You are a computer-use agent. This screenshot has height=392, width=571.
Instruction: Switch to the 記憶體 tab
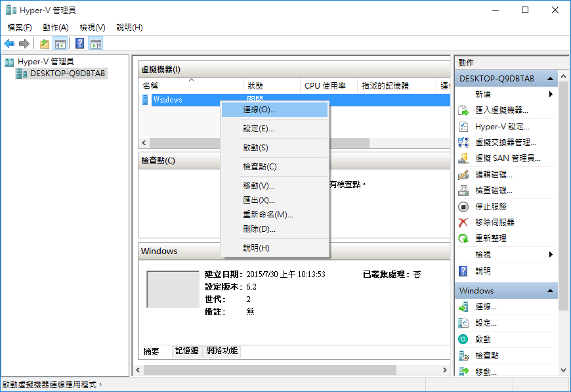[187, 351]
